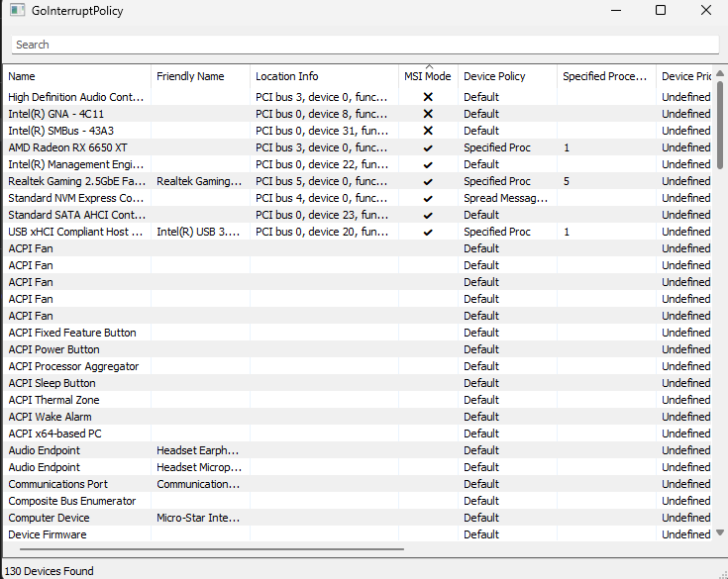The image size is (728, 579).
Task: Click the Headset Microphone friendly name cell
Action: point(200,467)
